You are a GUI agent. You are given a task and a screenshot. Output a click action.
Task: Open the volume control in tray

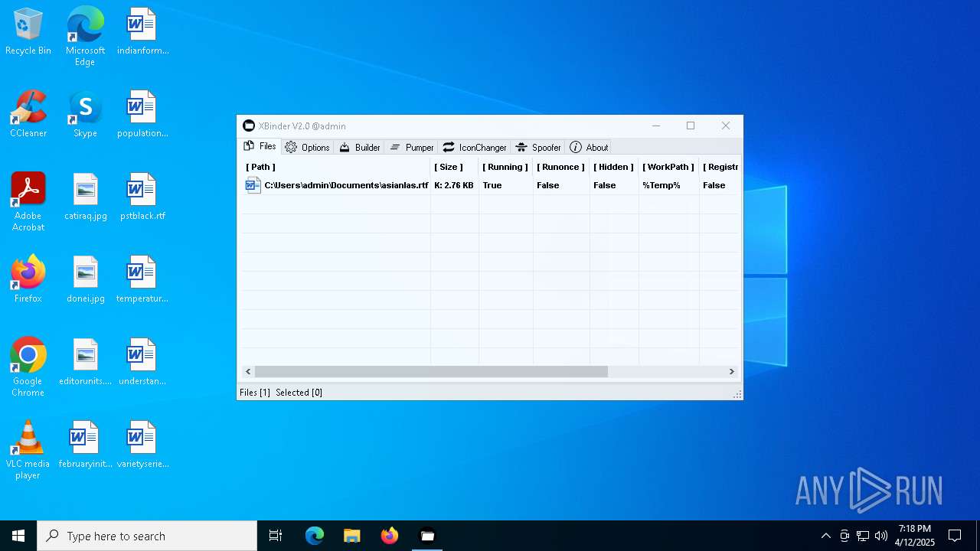[x=881, y=536]
